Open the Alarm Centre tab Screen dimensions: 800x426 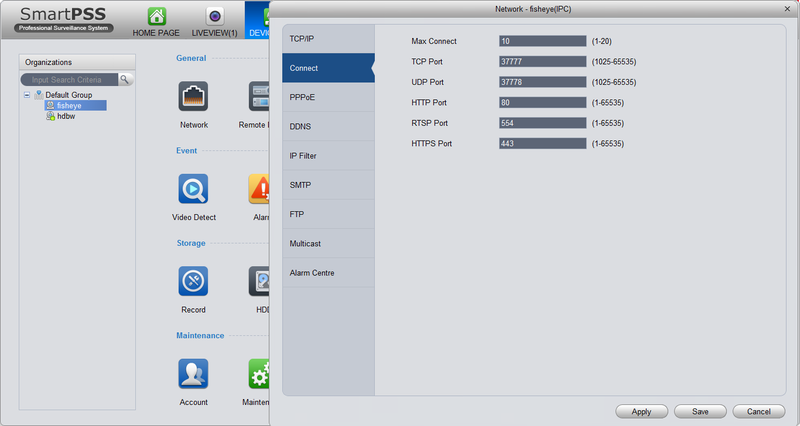point(329,273)
